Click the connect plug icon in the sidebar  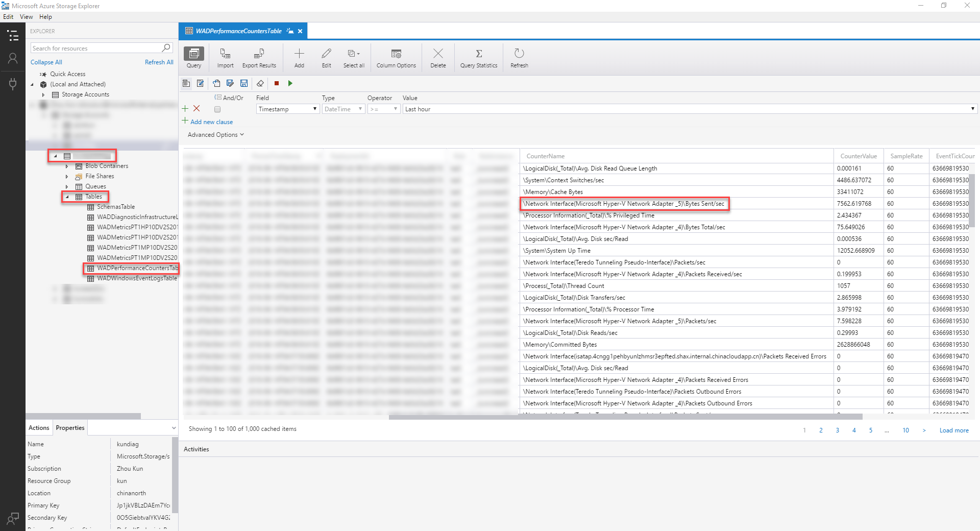click(x=13, y=84)
